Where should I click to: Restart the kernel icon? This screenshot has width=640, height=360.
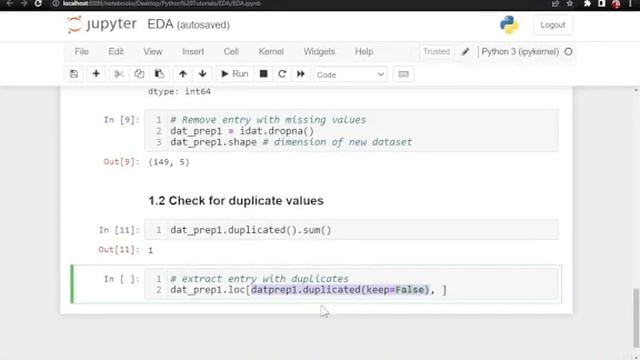(282, 74)
